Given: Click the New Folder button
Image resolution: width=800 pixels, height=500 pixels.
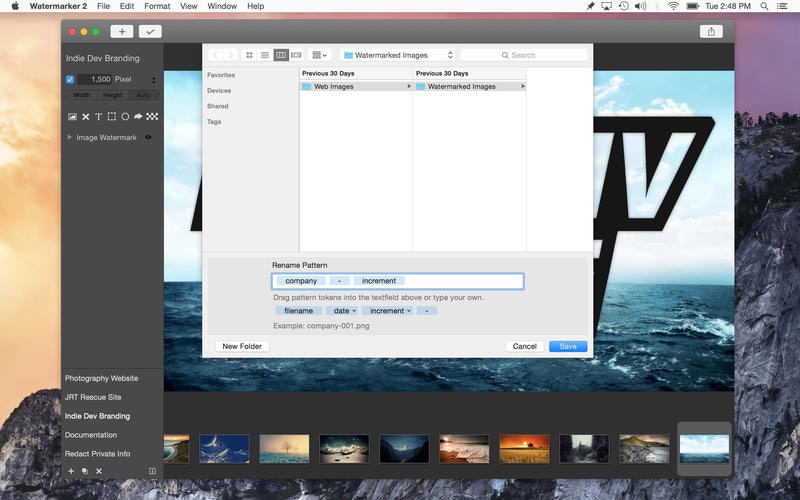Looking at the screenshot, I should [x=242, y=346].
